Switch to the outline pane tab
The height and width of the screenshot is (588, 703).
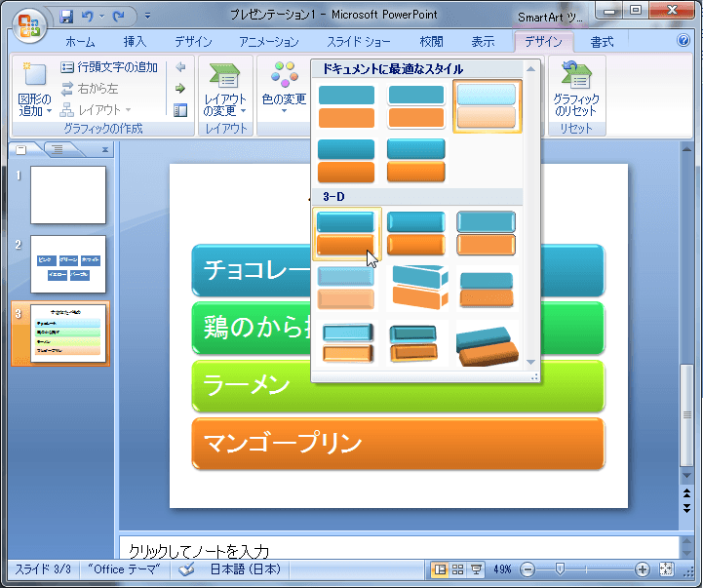coord(58,150)
